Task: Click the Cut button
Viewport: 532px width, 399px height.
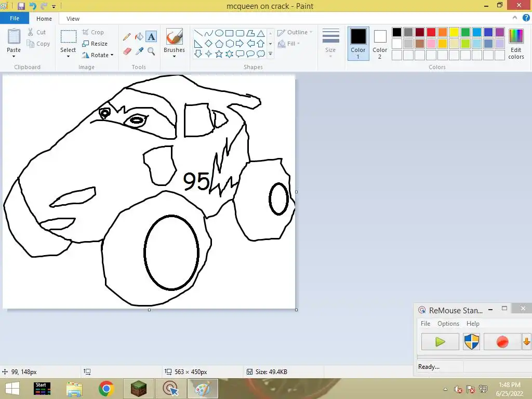Action: point(37,32)
